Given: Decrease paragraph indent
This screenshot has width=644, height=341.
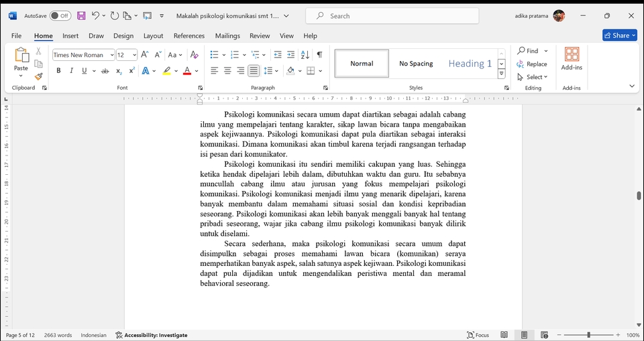Looking at the screenshot, I should 278,54.
